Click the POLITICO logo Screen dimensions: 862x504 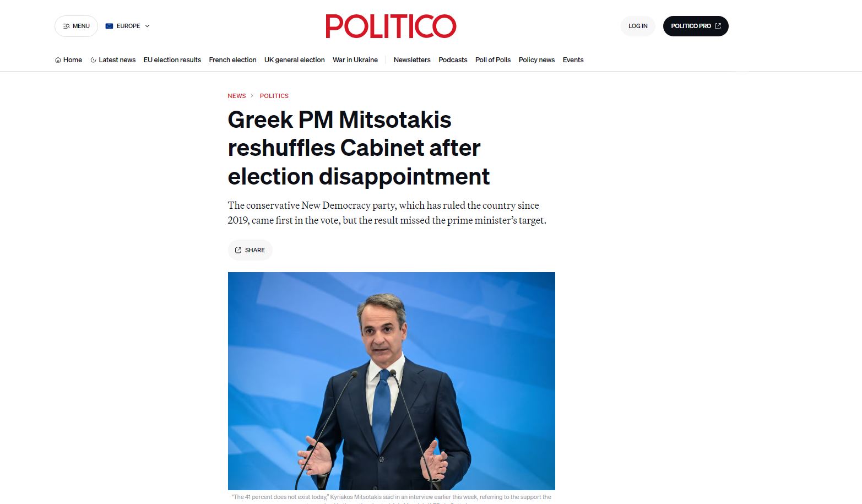point(391,26)
